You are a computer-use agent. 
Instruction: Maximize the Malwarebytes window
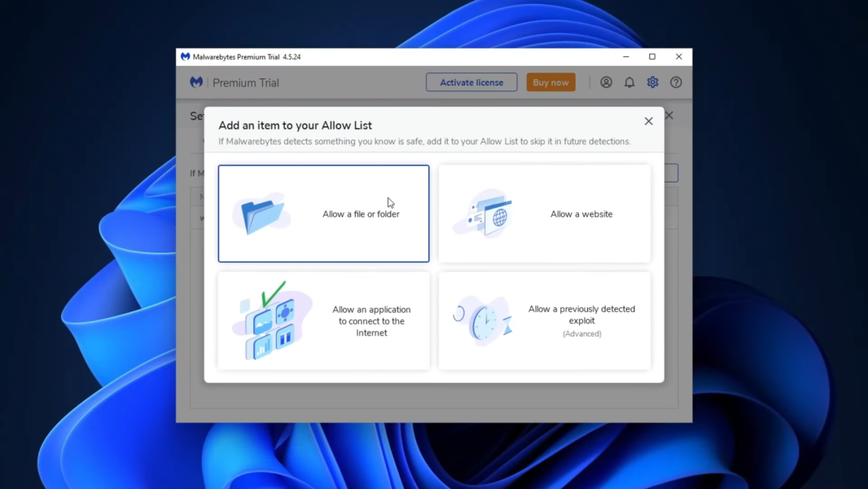(x=652, y=56)
